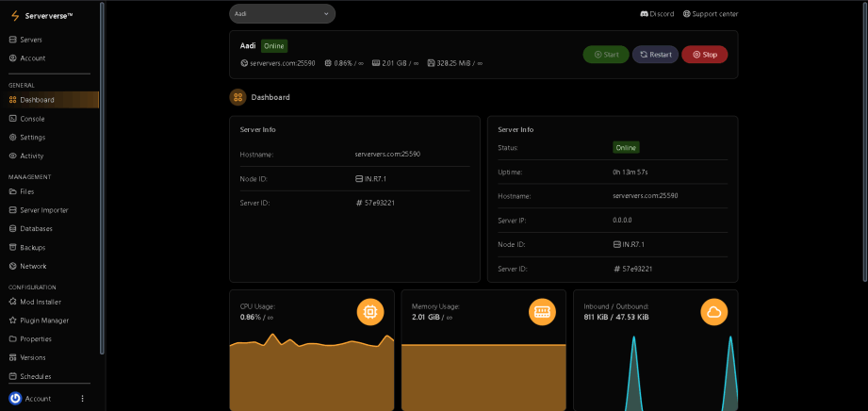Click the disk icon beside 328.25 MiB

pyautogui.click(x=432, y=63)
